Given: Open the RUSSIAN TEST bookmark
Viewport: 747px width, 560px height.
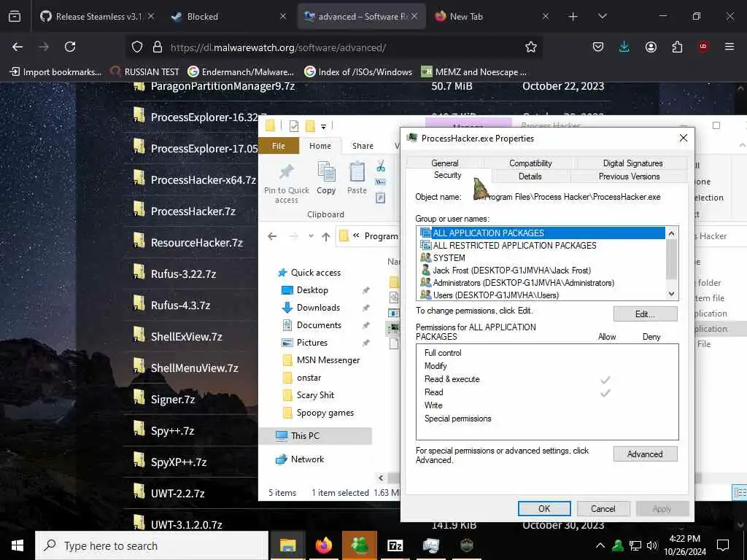Looking at the screenshot, I should click(145, 72).
